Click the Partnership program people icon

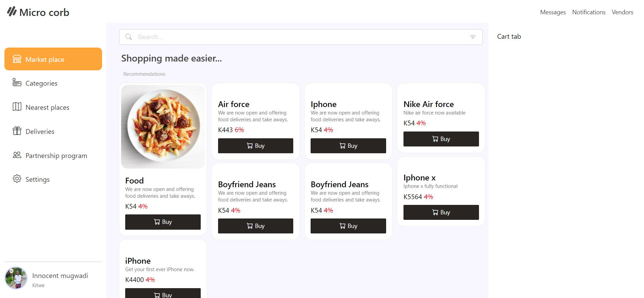[17, 155]
